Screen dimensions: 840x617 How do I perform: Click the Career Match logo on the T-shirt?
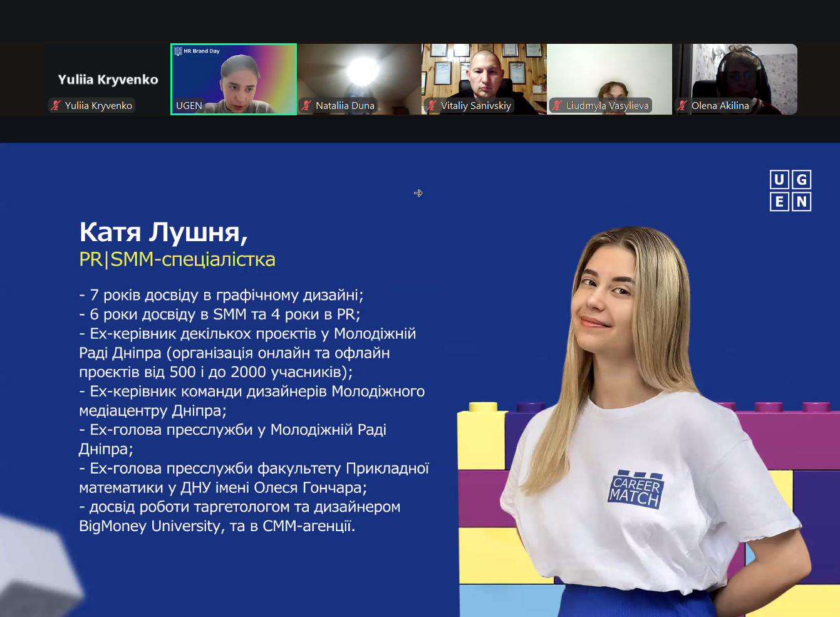coord(635,489)
